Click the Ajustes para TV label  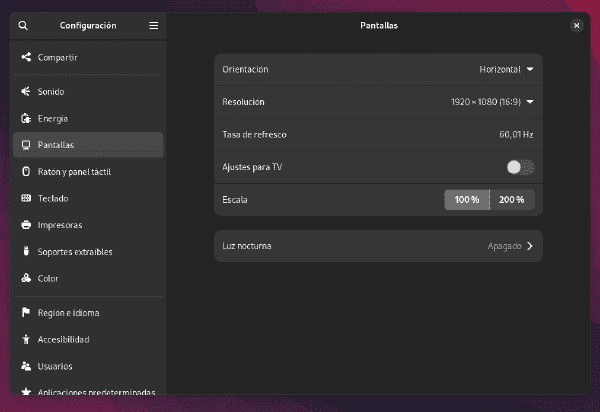252,167
